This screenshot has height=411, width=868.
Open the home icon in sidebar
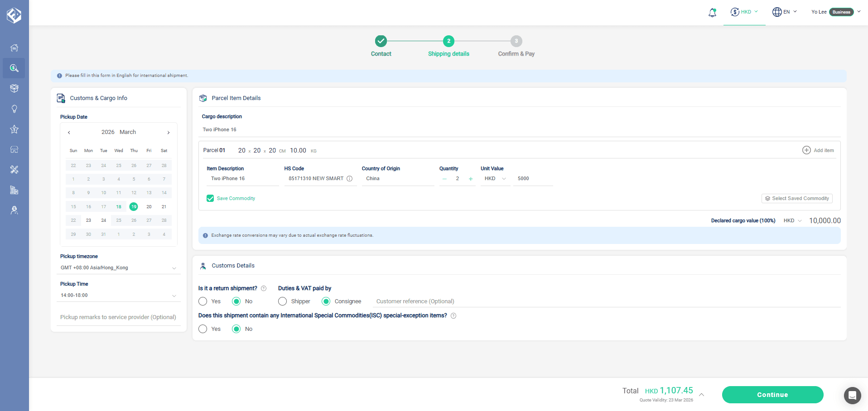pyautogui.click(x=14, y=48)
